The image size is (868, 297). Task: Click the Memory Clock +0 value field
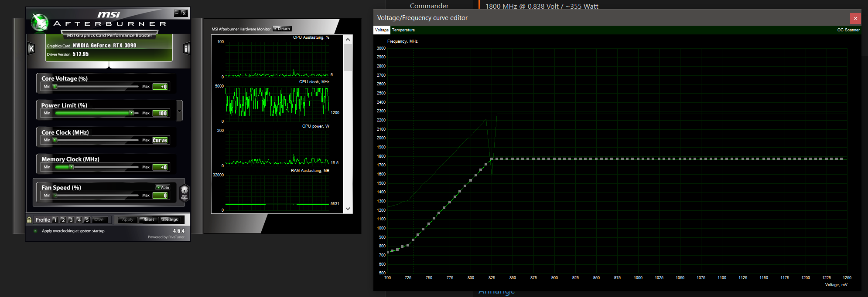click(x=161, y=167)
